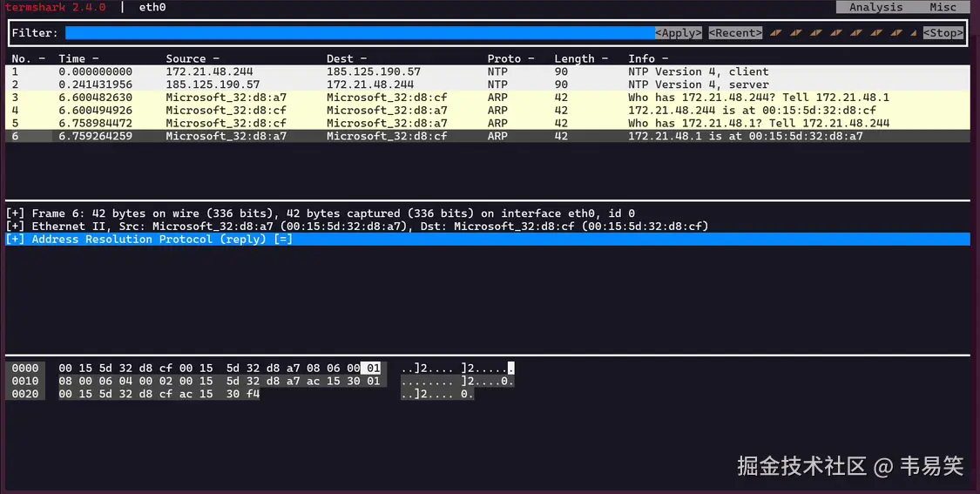Screen dimensions: 980x494
Task: Click the sort dash beside the Dest header
Action: point(363,59)
